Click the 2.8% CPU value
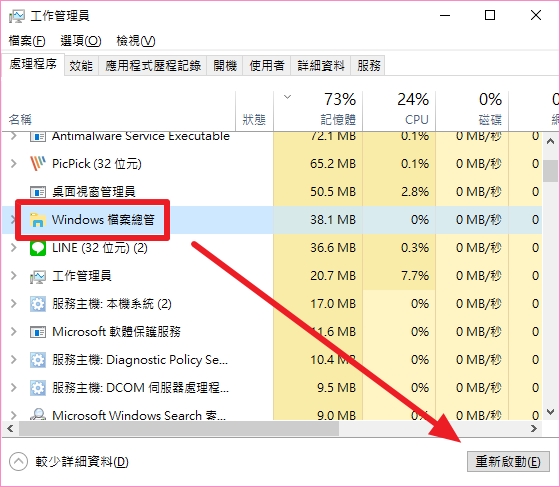This screenshot has height=487, width=560. (x=415, y=192)
